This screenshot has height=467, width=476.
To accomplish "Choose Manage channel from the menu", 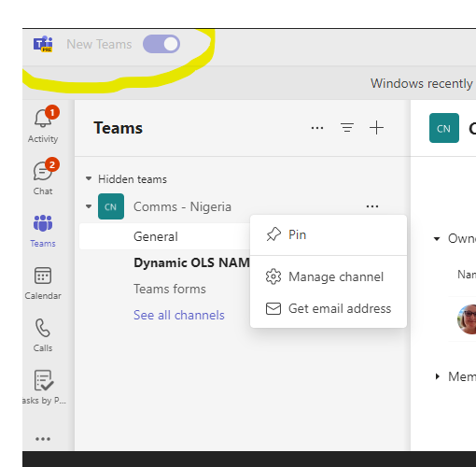I will click(329, 276).
